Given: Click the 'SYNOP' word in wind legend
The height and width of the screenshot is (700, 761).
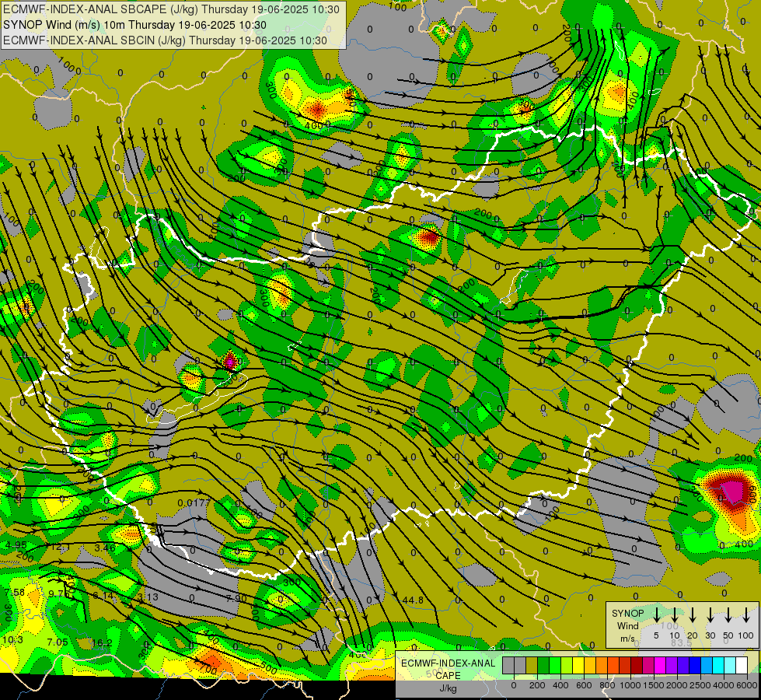Looking at the screenshot, I should click(x=627, y=614).
